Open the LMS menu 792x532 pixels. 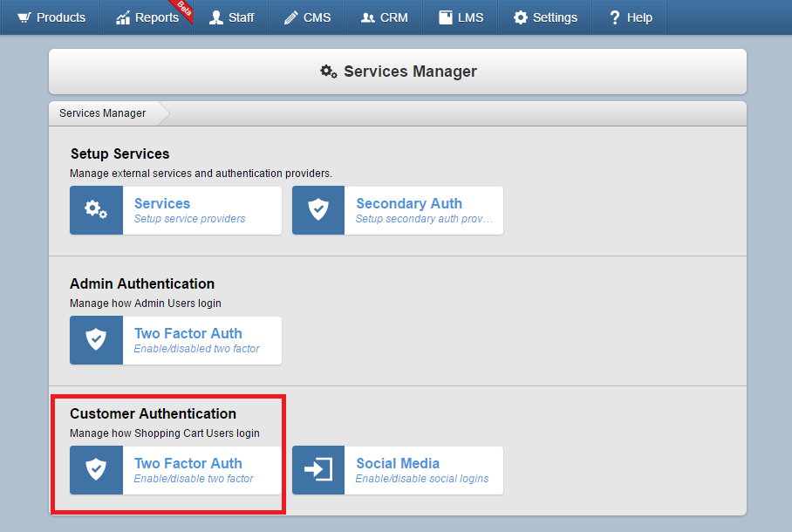click(461, 17)
